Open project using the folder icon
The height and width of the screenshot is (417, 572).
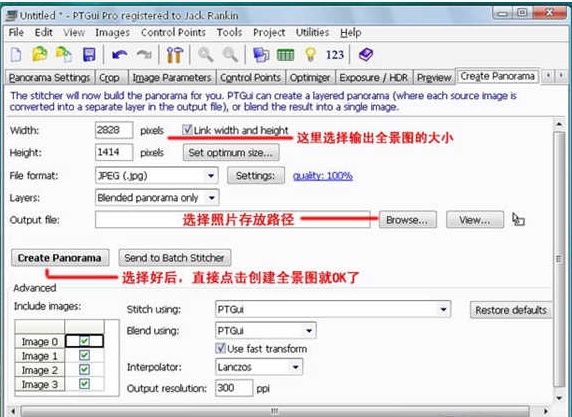point(40,54)
